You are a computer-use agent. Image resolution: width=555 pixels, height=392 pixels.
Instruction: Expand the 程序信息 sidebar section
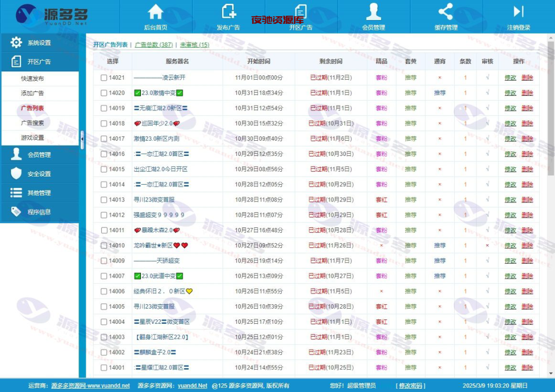click(x=39, y=212)
